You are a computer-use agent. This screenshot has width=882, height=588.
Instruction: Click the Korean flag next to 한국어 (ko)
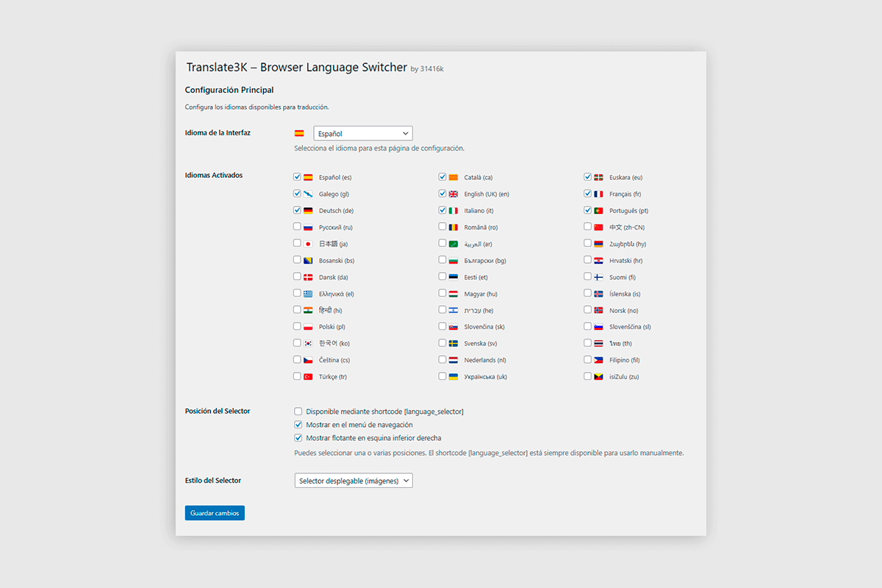tap(309, 343)
